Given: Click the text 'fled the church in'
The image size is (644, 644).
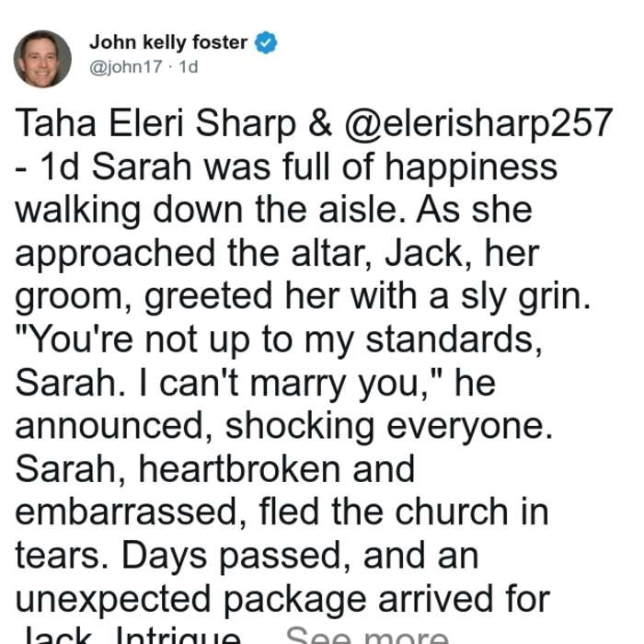Looking at the screenshot, I should point(404,512).
